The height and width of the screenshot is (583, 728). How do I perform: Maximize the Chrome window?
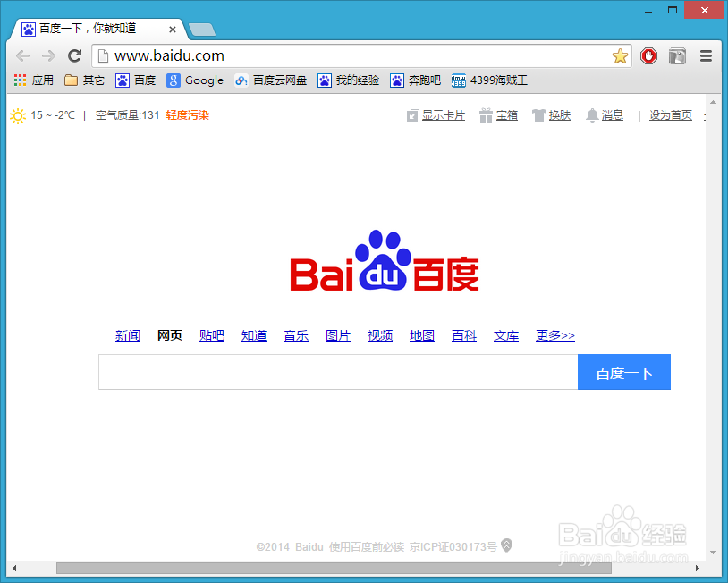pyautogui.click(x=673, y=10)
